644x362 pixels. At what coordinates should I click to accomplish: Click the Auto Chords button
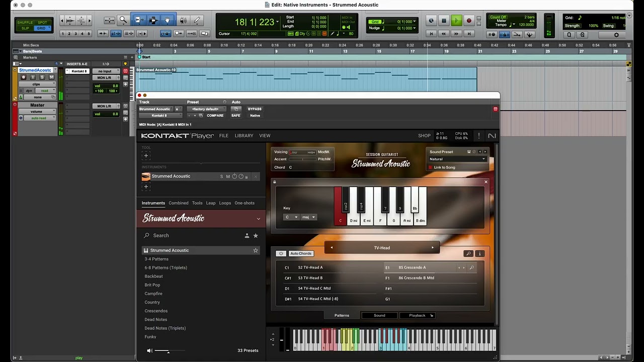click(301, 254)
